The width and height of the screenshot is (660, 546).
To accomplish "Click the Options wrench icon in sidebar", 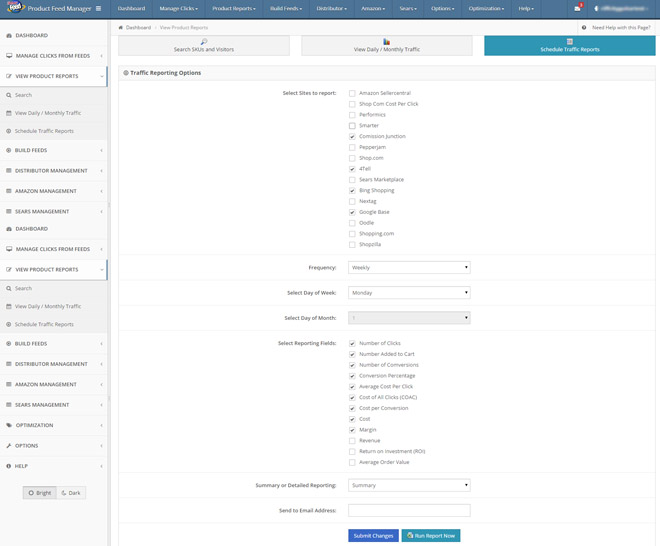I will 9,445.
